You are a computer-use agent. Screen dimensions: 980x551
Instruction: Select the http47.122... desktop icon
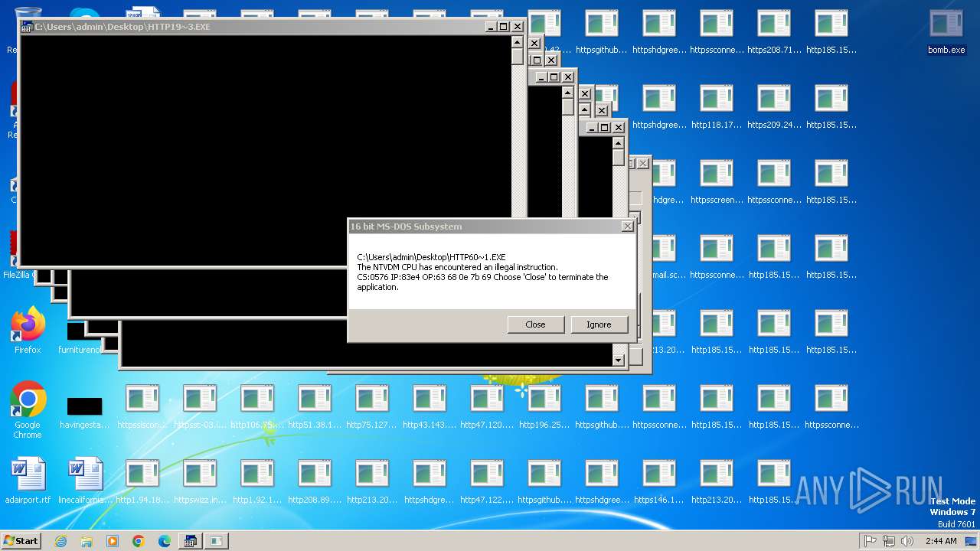tap(487, 482)
